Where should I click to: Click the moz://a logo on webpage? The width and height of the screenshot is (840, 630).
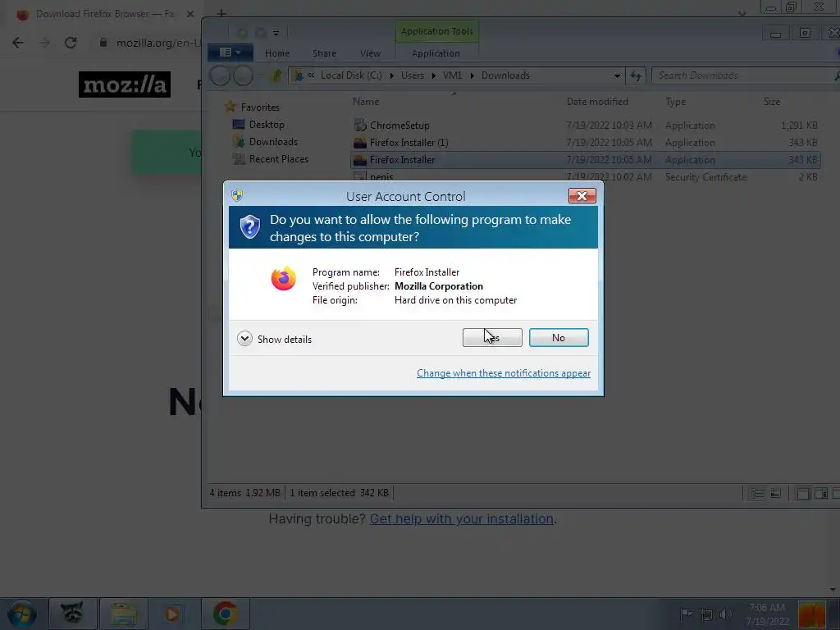pos(125,84)
